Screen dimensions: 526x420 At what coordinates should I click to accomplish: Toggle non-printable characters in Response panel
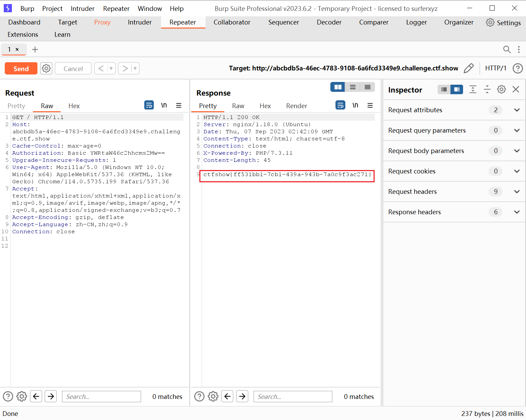355,105
